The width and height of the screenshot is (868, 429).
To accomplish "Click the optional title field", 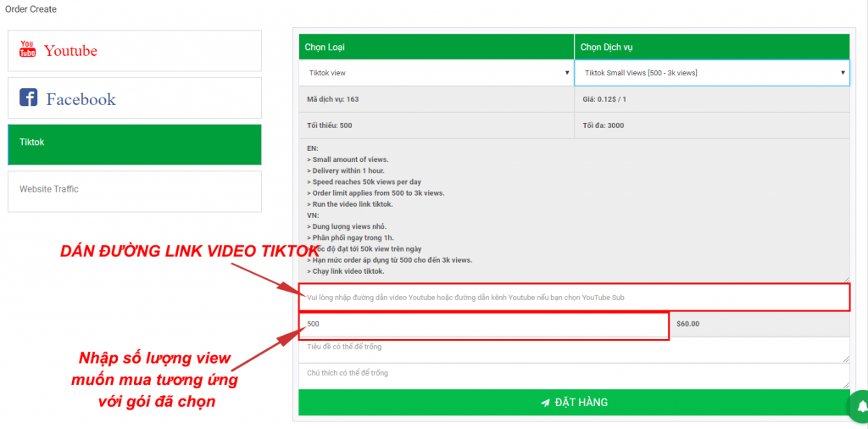I will point(574,350).
